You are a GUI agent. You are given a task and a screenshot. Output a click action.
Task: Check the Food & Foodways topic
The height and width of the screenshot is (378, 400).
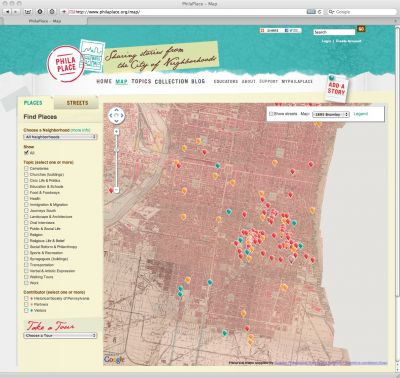click(26, 193)
